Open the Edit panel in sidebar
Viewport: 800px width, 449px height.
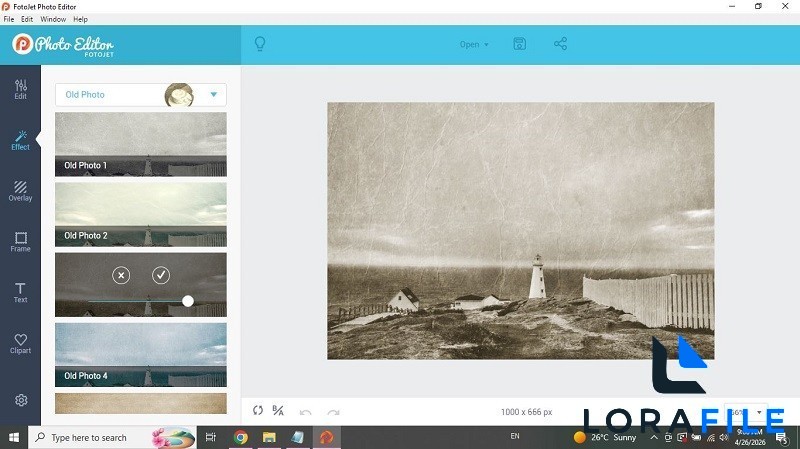point(20,89)
